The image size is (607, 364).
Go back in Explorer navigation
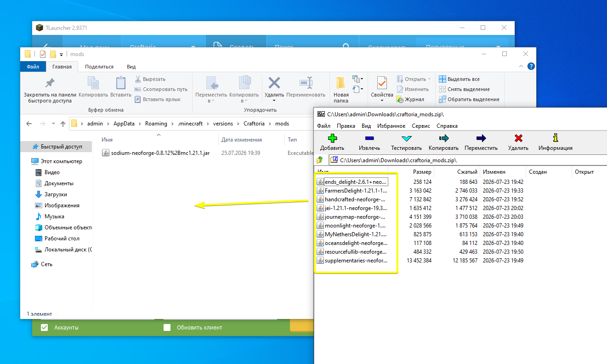click(29, 124)
